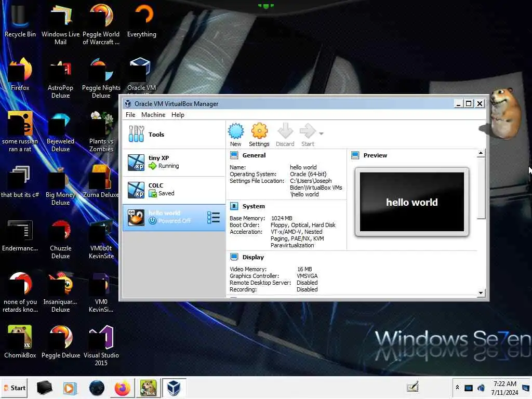Click the Discard toolbar icon
Viewport: 532px width, 399px height.
pos(285,135)
